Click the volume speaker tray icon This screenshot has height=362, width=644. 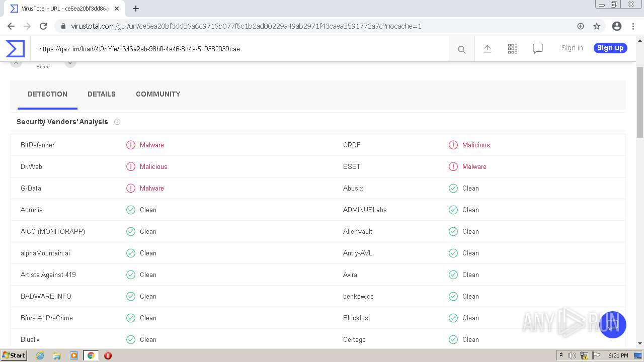[x=572, y=355]
